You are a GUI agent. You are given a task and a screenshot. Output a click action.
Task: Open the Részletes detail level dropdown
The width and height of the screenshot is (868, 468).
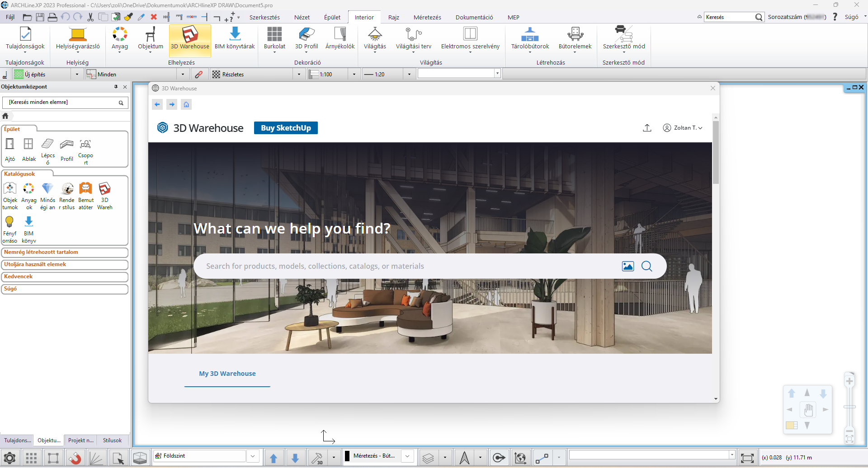click(x=299, y=75)
